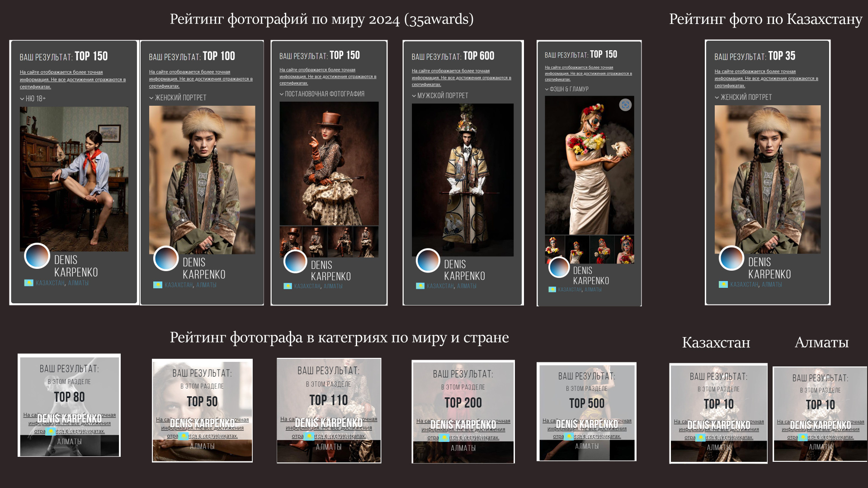Click the author avatar in the TOP 600 card

click(428, 261)
